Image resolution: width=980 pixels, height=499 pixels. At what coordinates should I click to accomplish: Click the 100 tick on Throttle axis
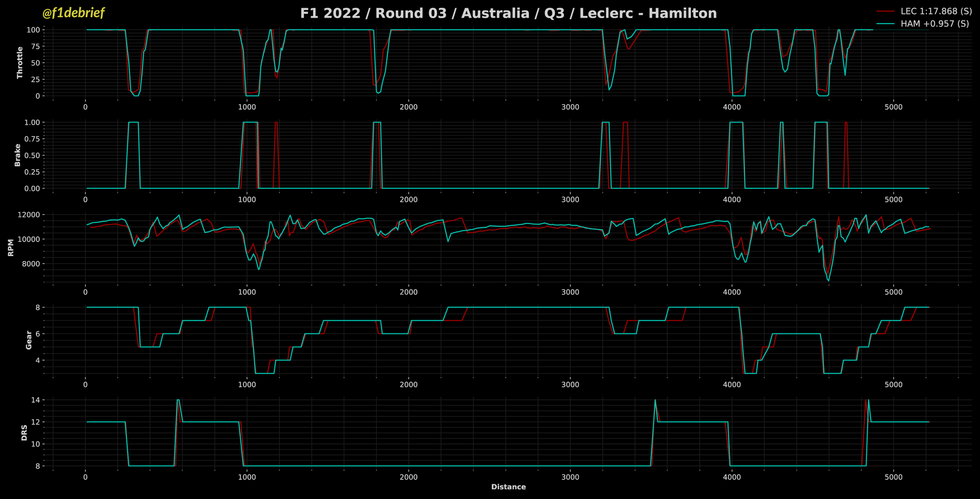(x=33, y=30)
